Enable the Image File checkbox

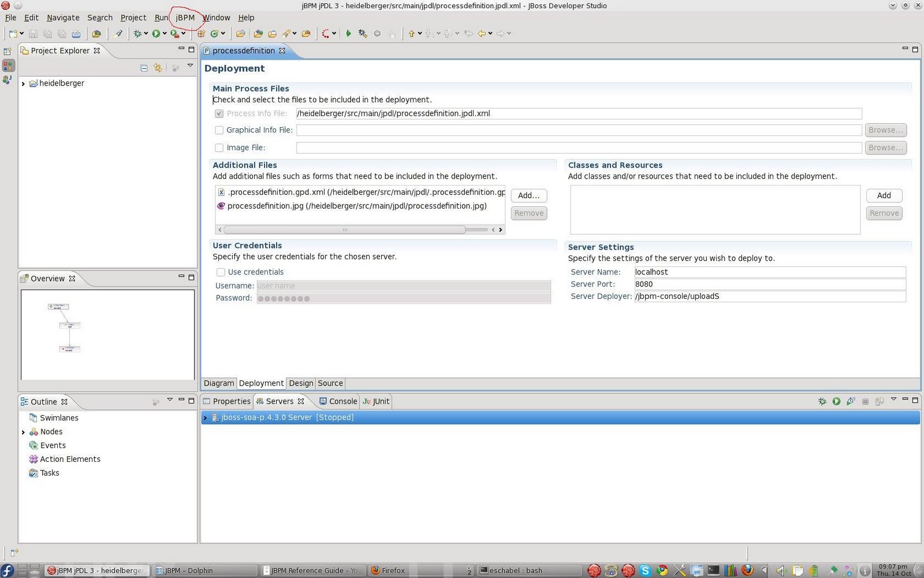pos(219,147)
